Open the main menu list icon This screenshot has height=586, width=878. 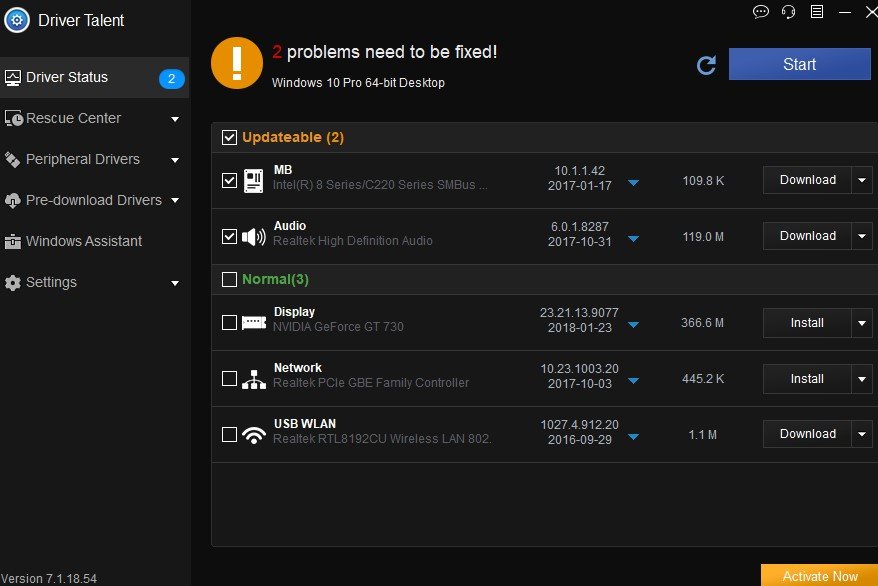(x=817, y=12)
